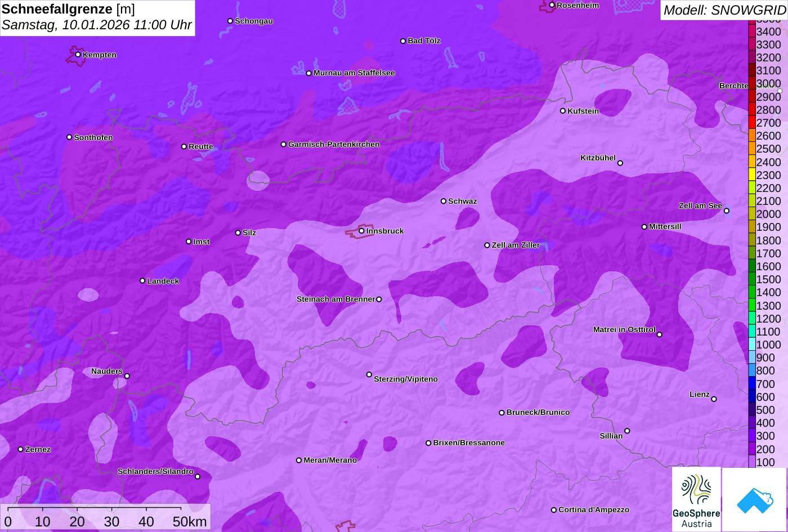788x532 pixels.
Task: Pick the 1000 m cyan legend swatch
Action: pyautogui.click(x=751, y=345)
